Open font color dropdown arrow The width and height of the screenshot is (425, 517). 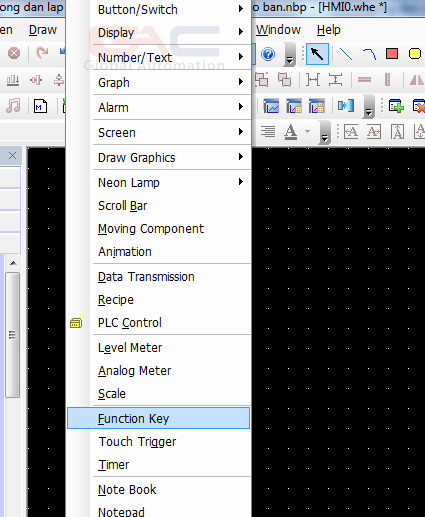click(307, 132)
